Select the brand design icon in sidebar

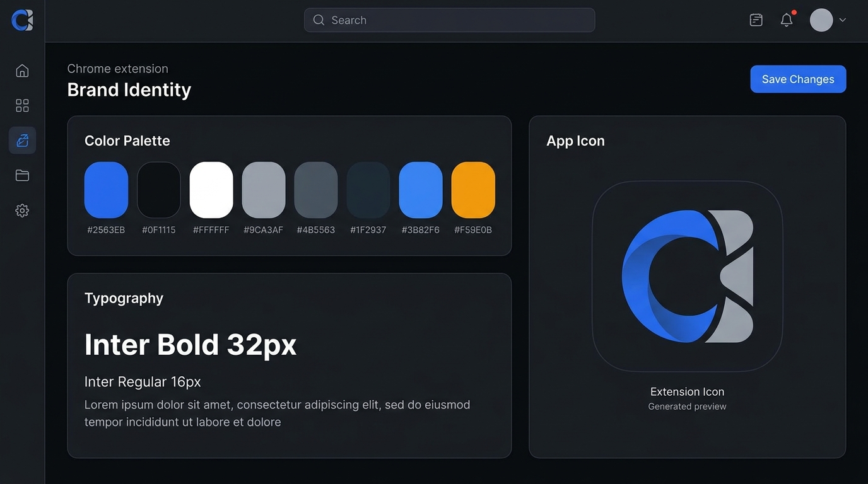pyautogui.click(x=22, y=141)
